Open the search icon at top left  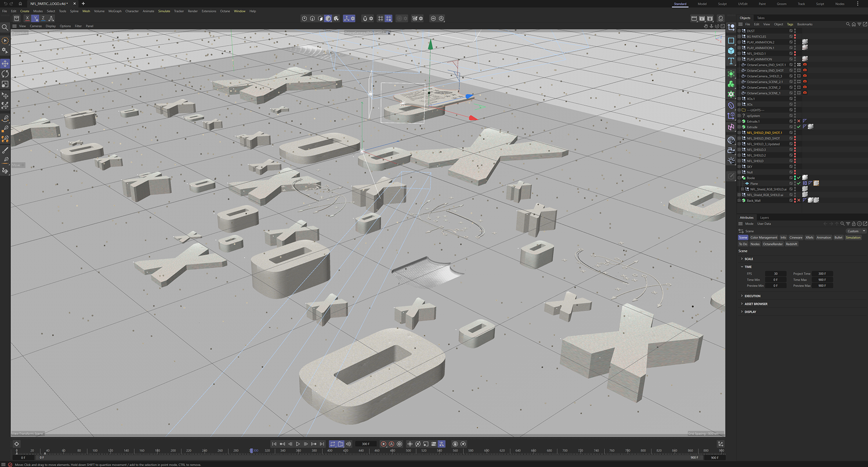[5, 28]
